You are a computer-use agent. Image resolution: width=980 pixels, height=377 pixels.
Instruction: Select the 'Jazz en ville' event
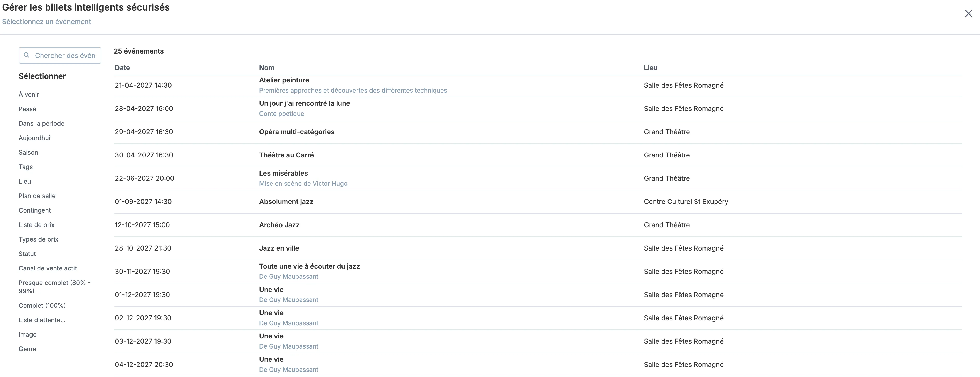(x=538, y=248)
